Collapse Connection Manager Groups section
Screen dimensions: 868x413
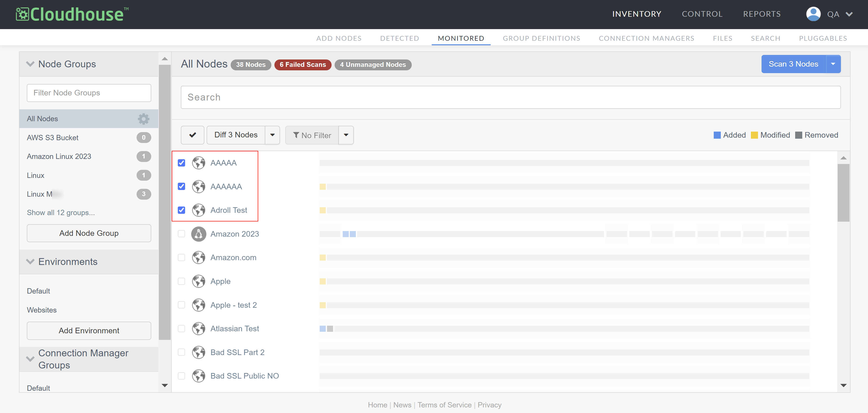tap(30, 359)
